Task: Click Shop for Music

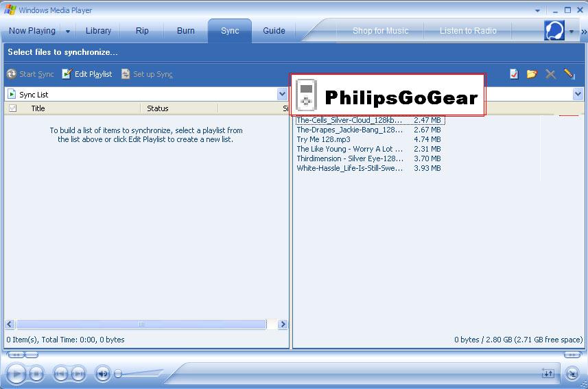Action: coord(380,31)
